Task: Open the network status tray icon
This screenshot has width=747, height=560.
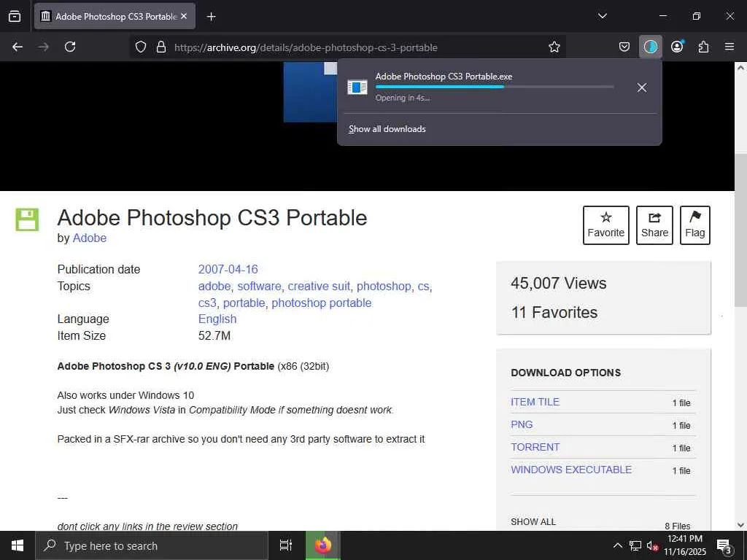Action: click(635, 545)
